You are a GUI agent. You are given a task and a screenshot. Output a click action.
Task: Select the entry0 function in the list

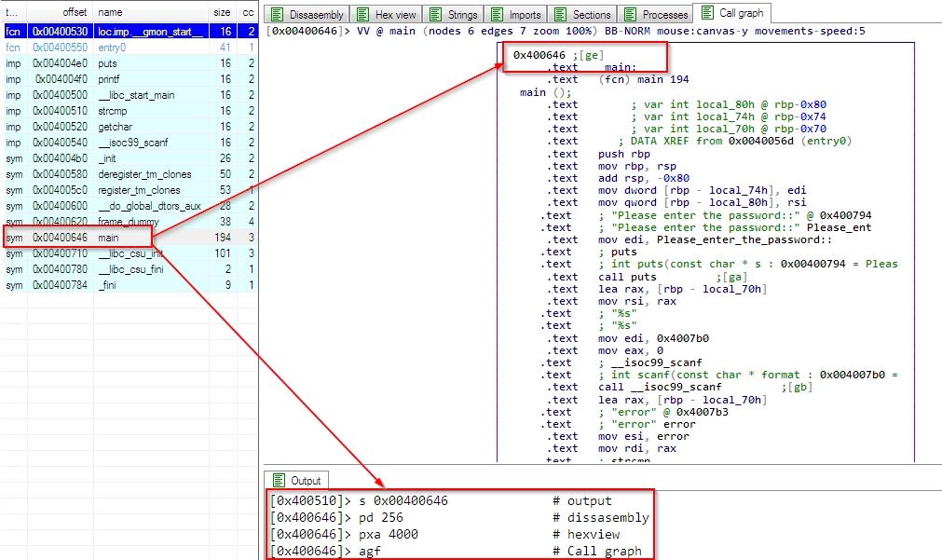point(130,48)
